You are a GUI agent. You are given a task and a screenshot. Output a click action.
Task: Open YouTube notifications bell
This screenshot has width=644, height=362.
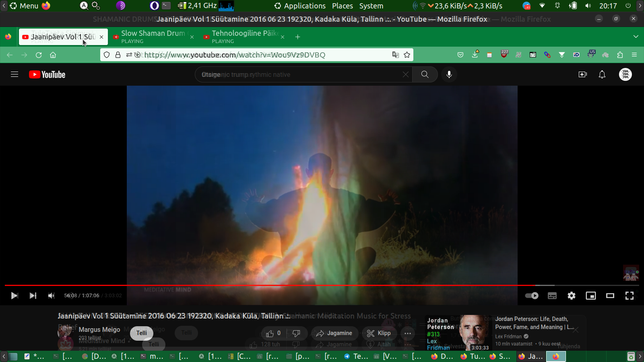coord(602,74)
